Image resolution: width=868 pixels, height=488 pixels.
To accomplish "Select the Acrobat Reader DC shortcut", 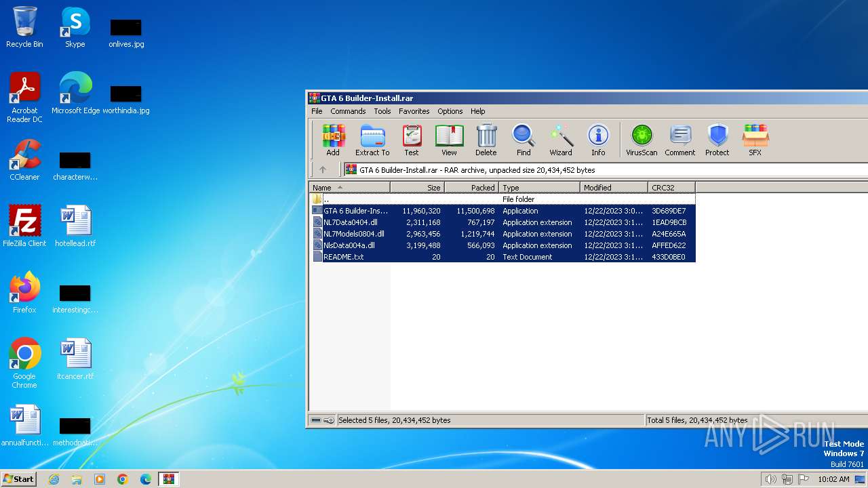I will (24, 98).
